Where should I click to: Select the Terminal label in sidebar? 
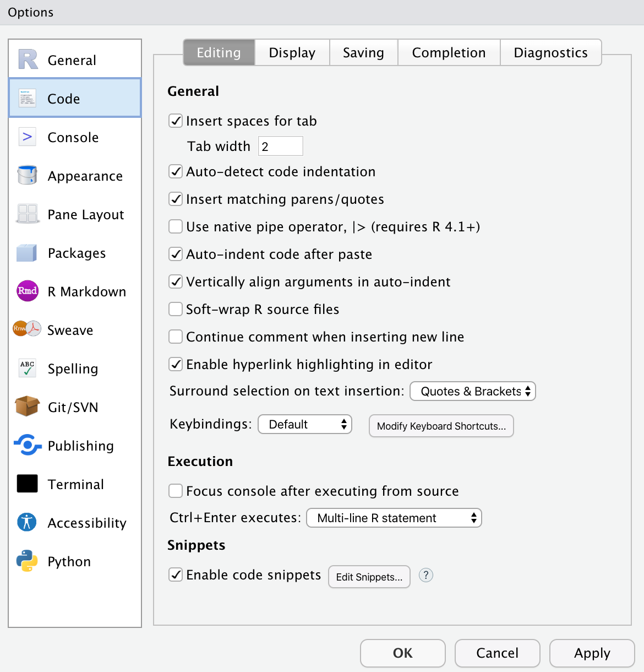click(76, 484)
